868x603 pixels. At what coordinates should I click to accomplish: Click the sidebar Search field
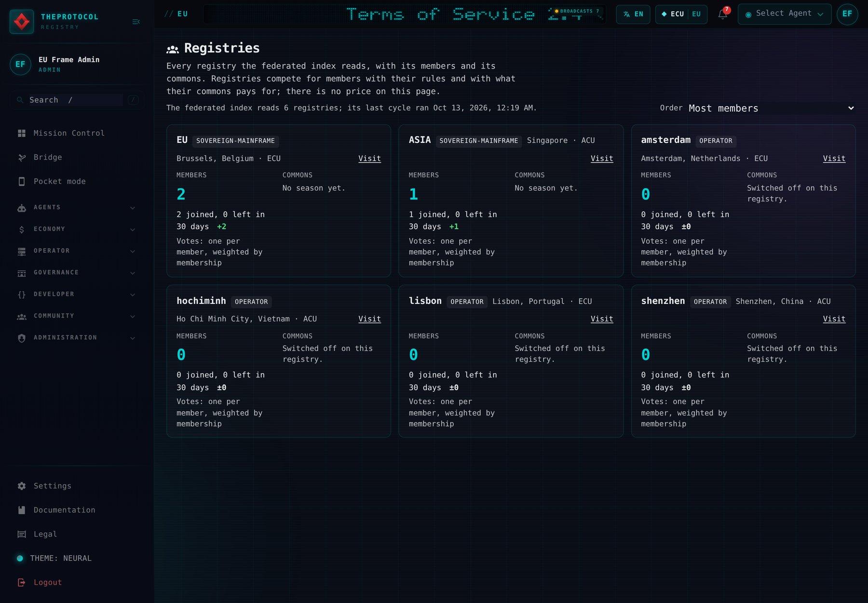coord(77,100)
